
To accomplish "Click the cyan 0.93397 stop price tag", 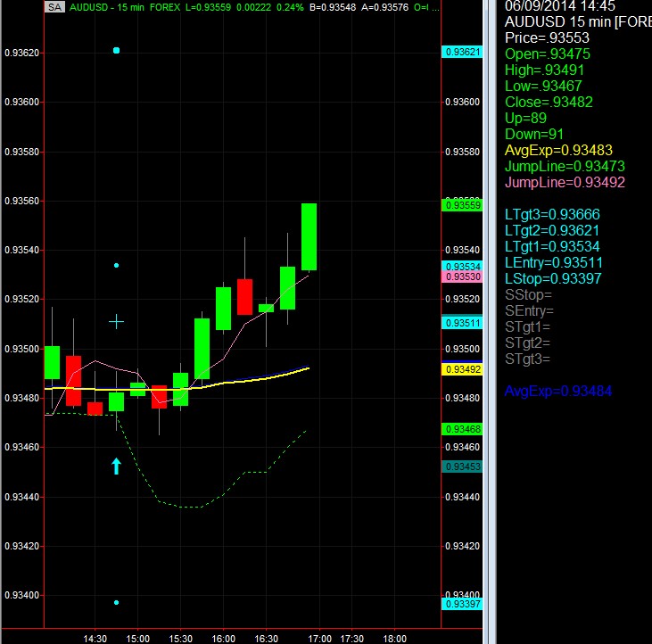I will [462, 604].
